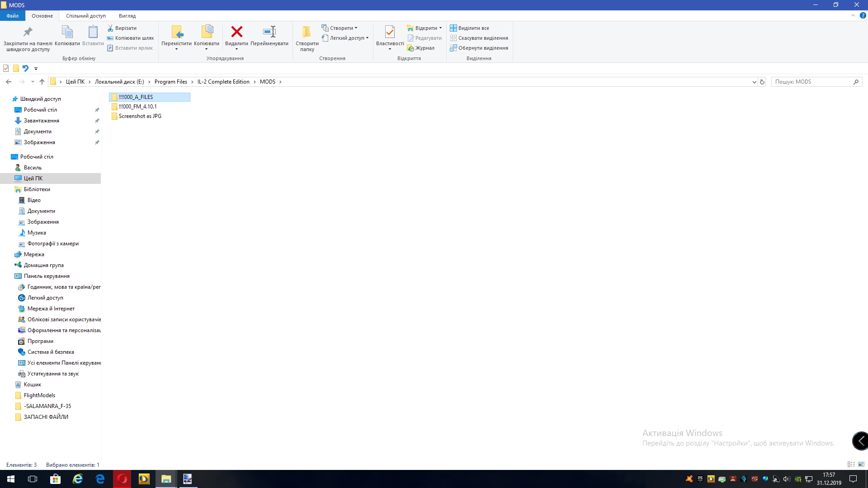Open the address bar history dropdown arrow
Image resolution: width=868 pixels, height=488 pixels.
click(x=754, y=82)
